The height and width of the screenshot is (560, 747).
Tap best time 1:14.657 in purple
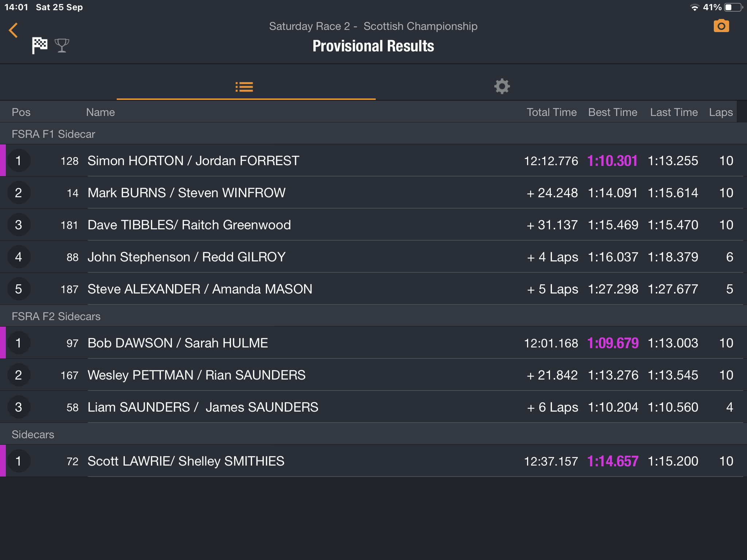613,461
